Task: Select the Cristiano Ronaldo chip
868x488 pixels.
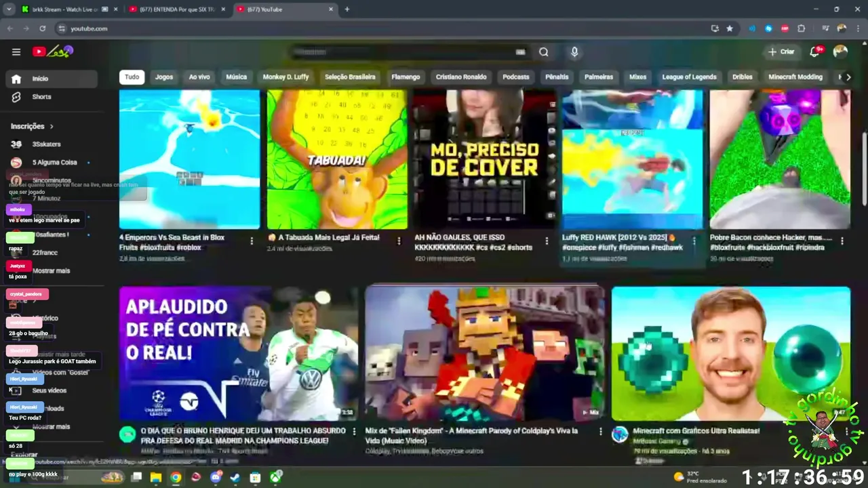Action: pos(461,77)
